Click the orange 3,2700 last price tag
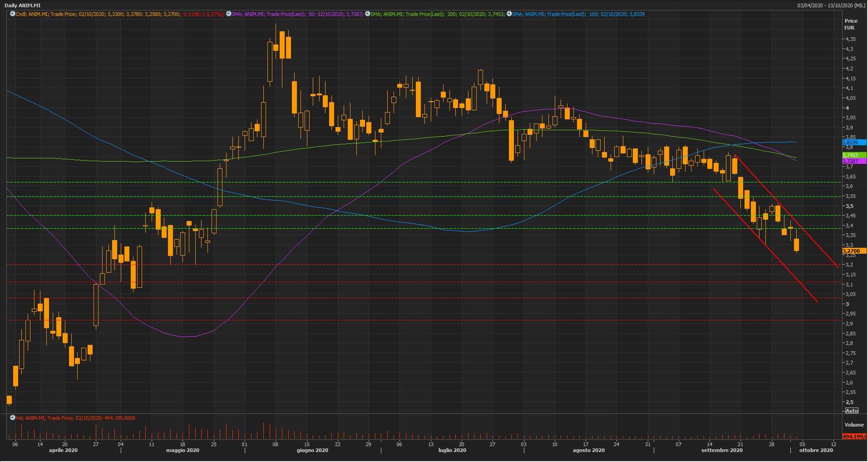This screenshot has height=462, width=868. (x=853, y=251)
